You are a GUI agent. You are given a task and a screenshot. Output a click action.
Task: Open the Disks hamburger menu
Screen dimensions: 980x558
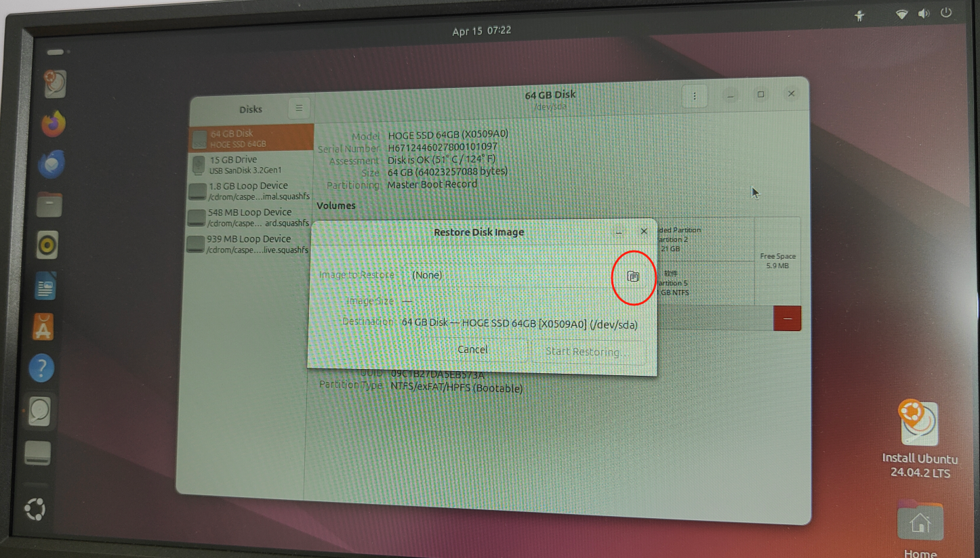(299, 108)
